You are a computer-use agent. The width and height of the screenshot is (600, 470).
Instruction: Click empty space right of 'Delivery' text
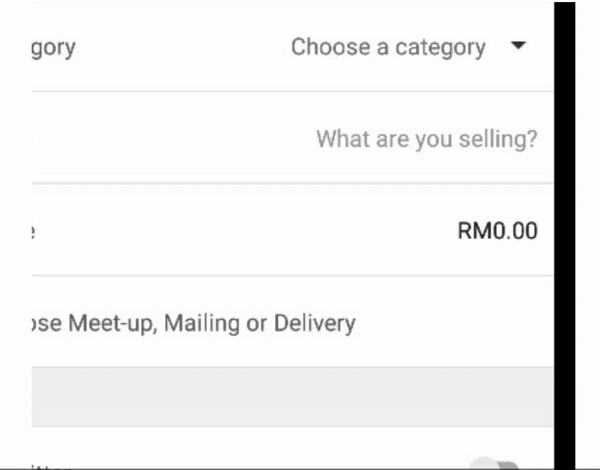(455, 324)
